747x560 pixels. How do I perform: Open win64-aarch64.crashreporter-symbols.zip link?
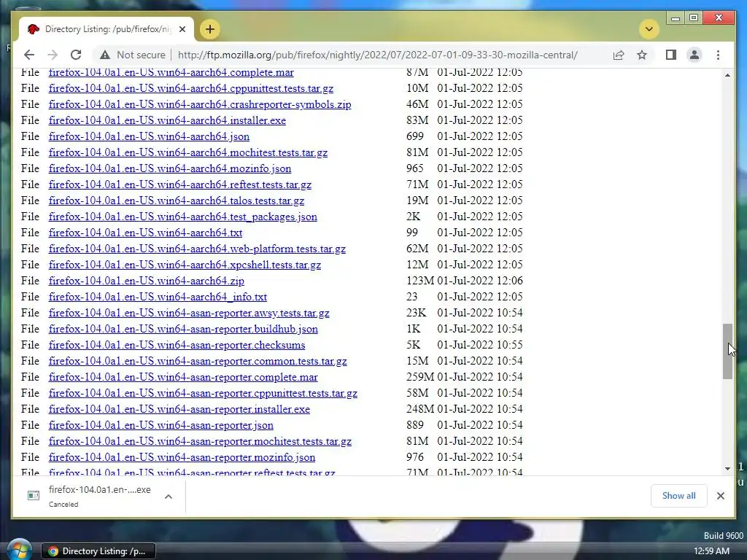pos(200,104)
